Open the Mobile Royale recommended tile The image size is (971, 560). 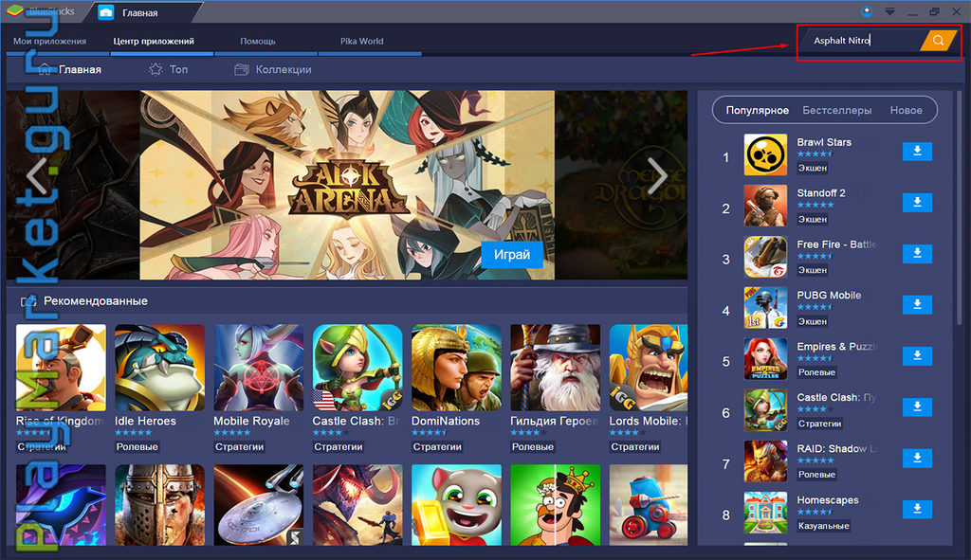259,368
